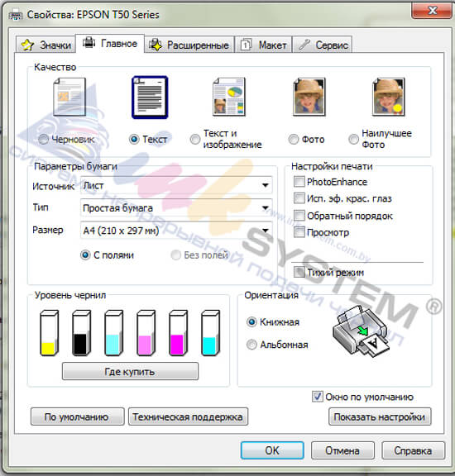This screenshot has height=476, width=455.
Task: Click the printer icon in the title bar
Action: [15, 15]
